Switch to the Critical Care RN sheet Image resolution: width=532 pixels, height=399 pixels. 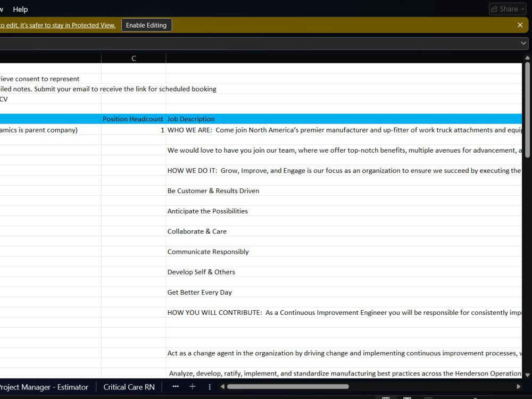coord(129,387)
